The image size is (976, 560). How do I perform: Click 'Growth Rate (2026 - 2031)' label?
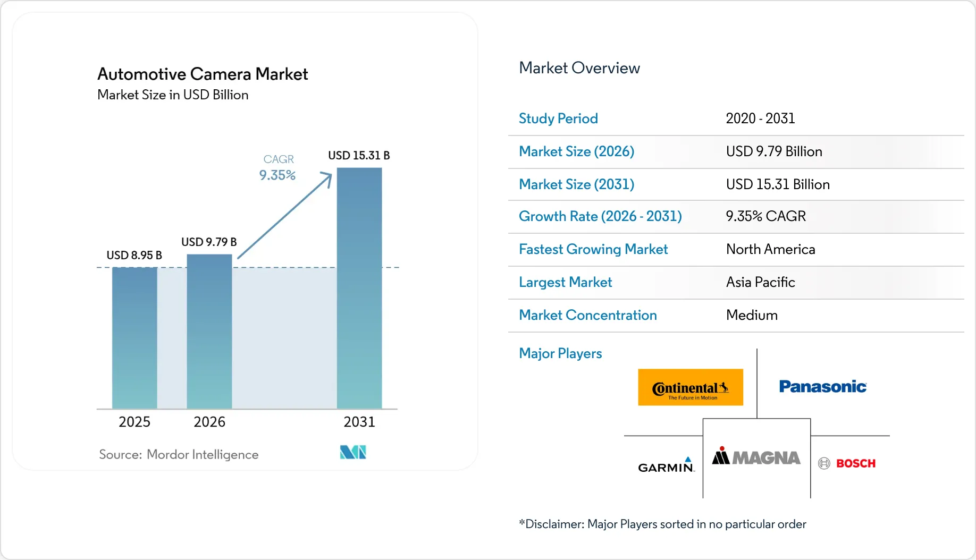(600, 216)
